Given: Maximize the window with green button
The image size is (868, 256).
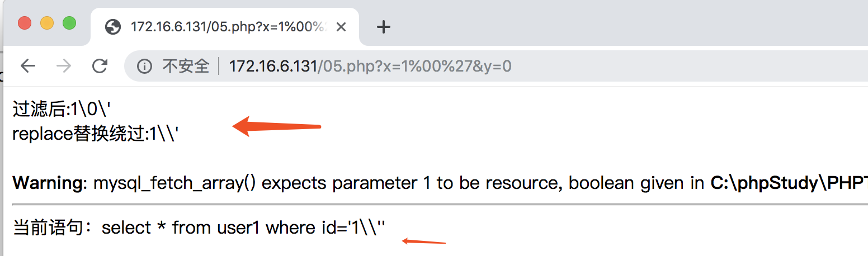Looking at the screenshot, I should pos(69,23).
